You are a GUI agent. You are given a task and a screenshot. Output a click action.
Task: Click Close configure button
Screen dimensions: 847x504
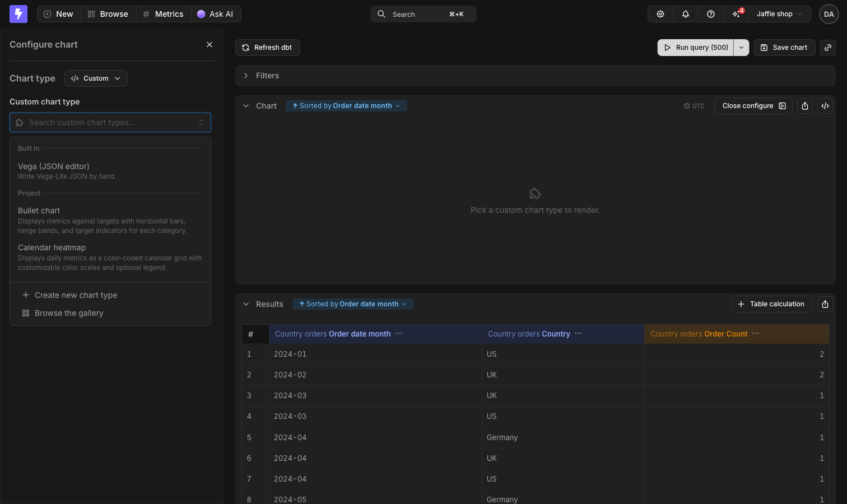[753, 106]
